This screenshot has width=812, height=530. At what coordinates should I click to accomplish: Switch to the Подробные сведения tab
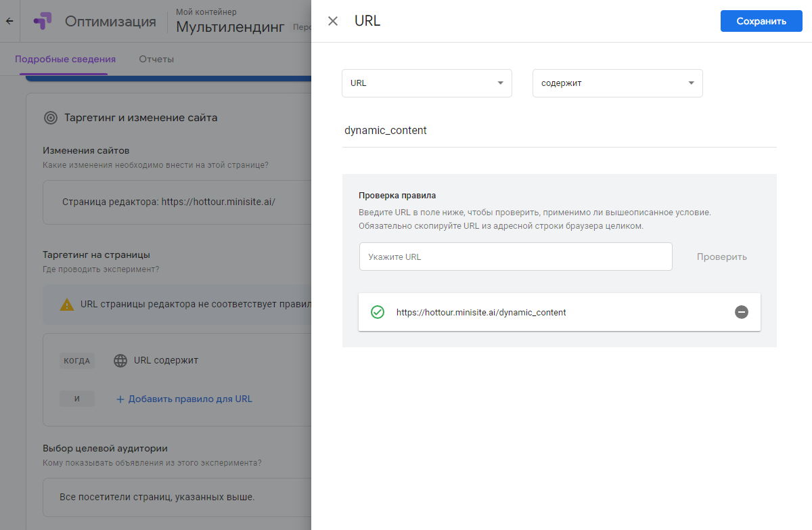coord(65,59)
